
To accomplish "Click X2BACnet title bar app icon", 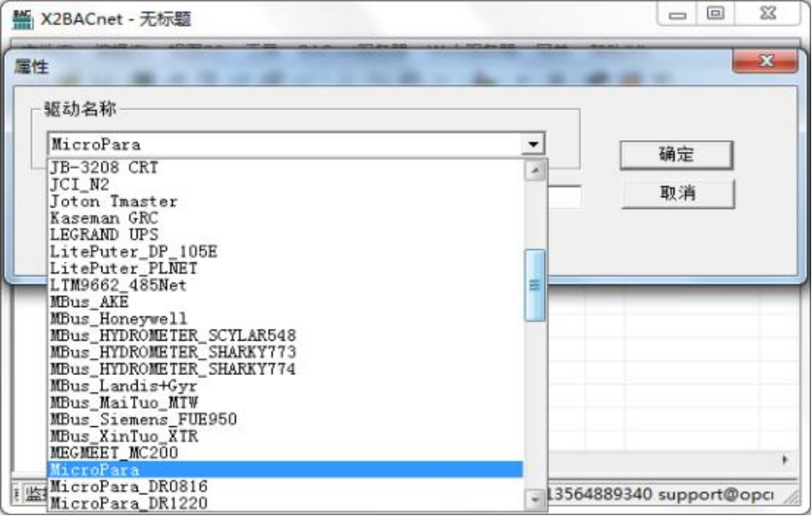I will coord(23,18).
